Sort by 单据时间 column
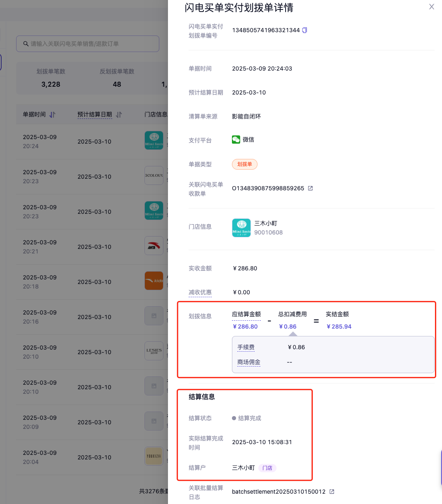Image resolution: width=442 pixels, height=504 pixels. coord(52,115)
